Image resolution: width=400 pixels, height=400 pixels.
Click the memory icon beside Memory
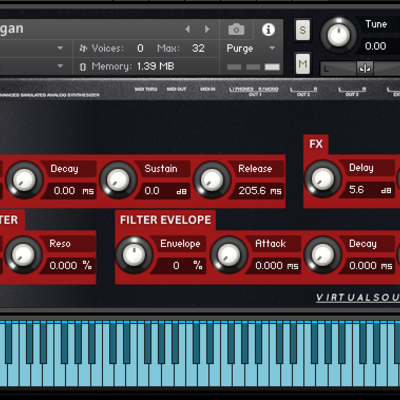(x=83, y=67)
